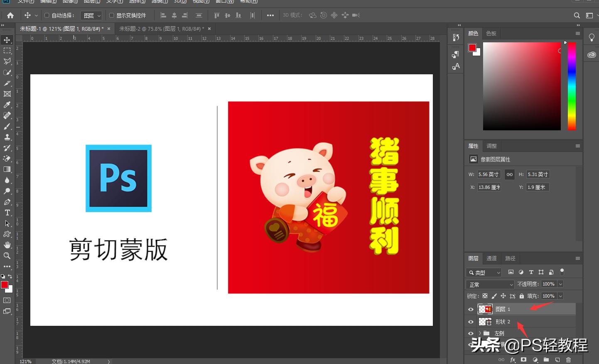
Task: Select the Pen tool
Action: tap(7, 202)
